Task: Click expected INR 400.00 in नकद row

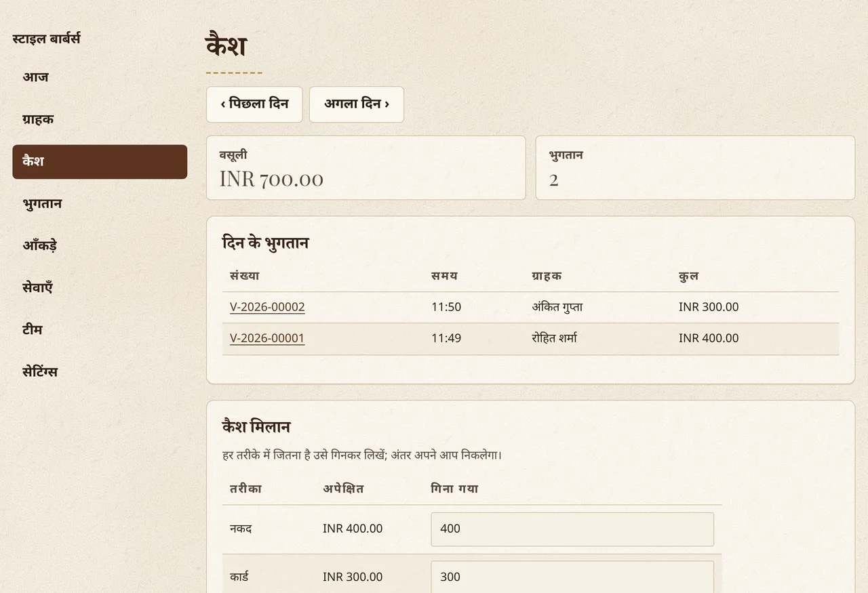Action: [x=353, y=529]
